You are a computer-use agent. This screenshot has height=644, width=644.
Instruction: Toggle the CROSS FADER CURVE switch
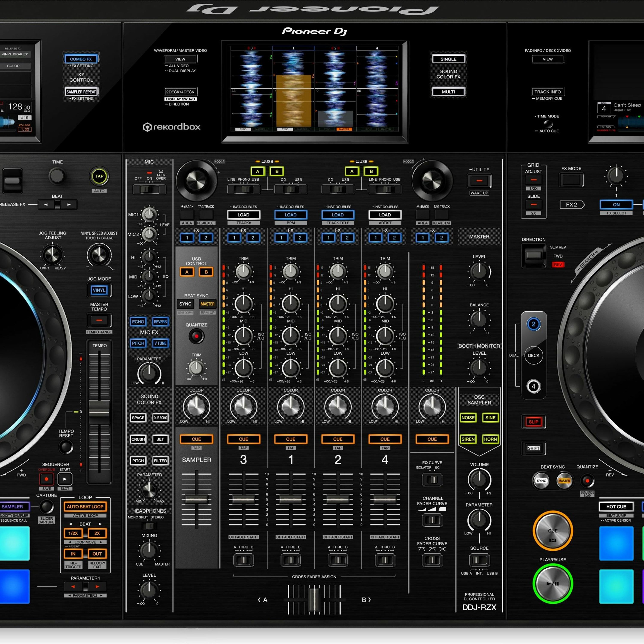click(432, 560)
